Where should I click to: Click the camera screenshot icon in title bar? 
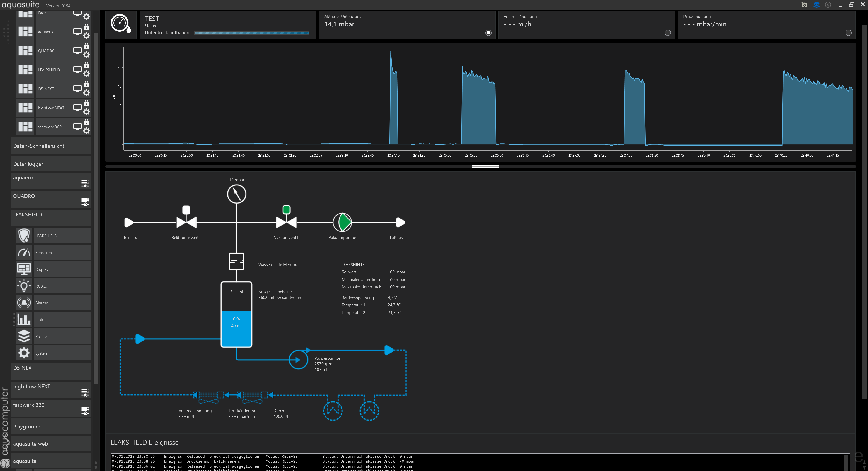(x=804, y=5)
